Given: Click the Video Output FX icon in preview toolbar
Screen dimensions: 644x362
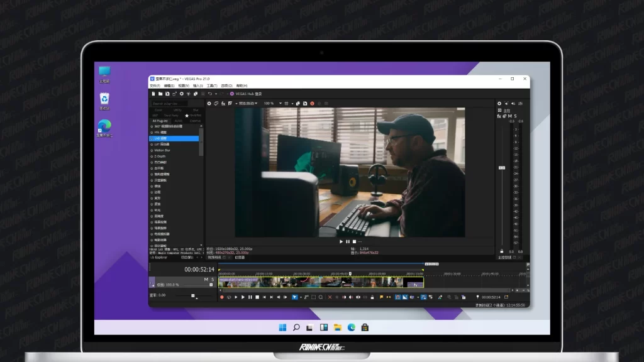Looking at the screenshot, I should click(x=223, y=103).
